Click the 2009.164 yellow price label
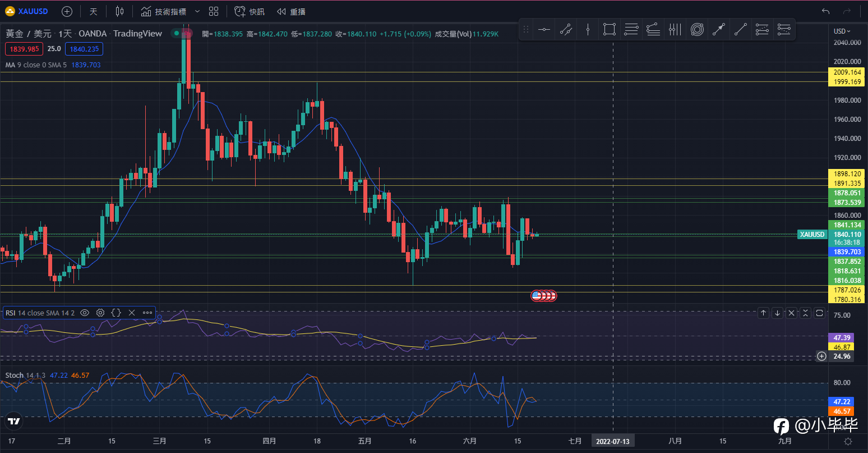Screen dimensions: 868x453 pos(847,72)
